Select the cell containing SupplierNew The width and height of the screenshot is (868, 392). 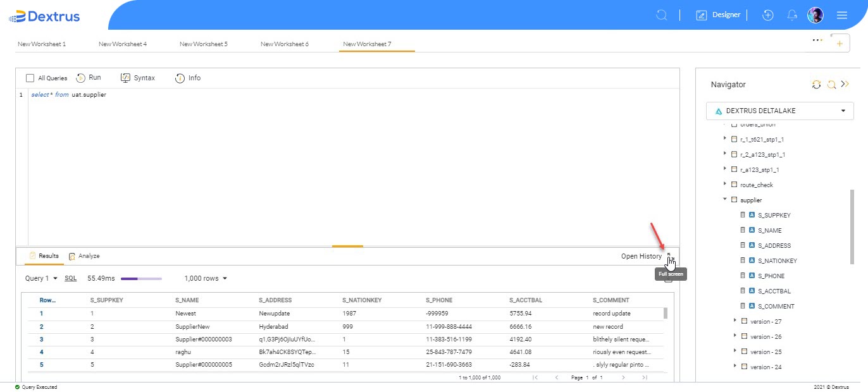192,327
